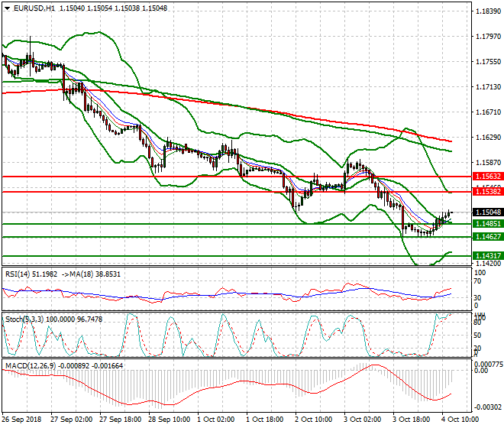Click the 3 Oct 18:00 time label
This screenshot has width=504, height=428.
tap(412, 420)
